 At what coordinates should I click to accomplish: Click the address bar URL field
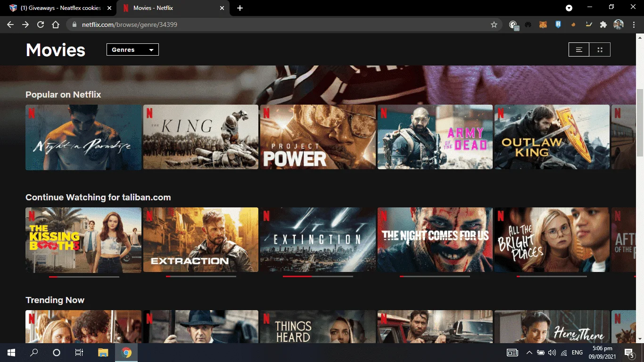tap(283, 25)
